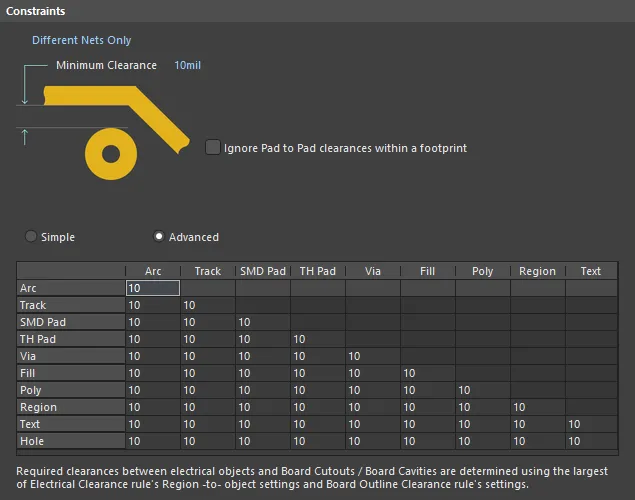Select the Simple radio button
635x500 pixels.
click(32, 237)
